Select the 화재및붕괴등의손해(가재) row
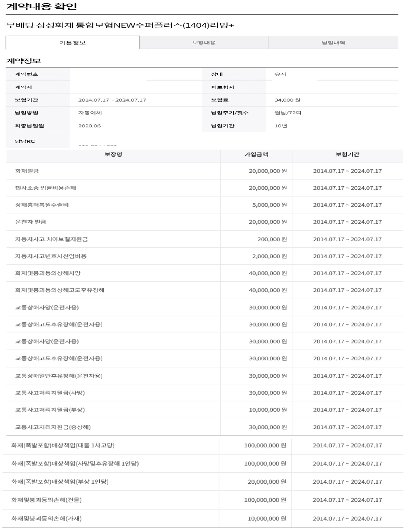The image size is (404, 532). (203, 519)
